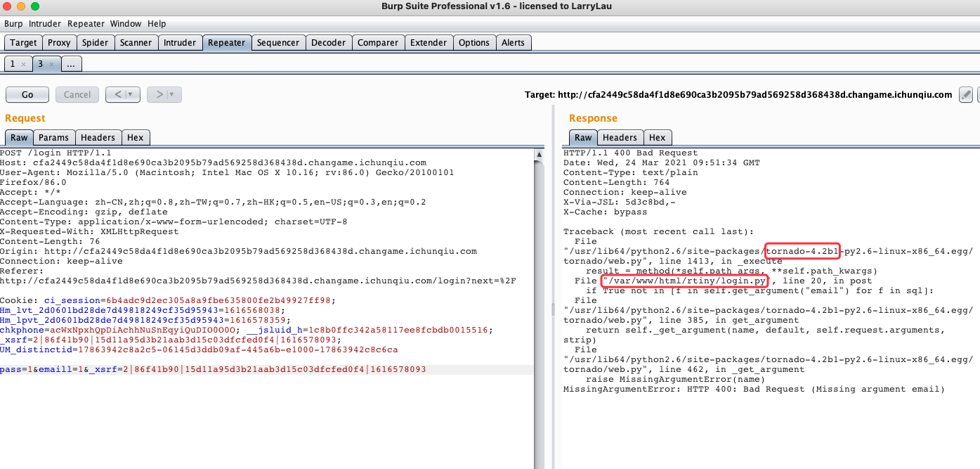Click the request body line starting pass=1

[213, 369]
